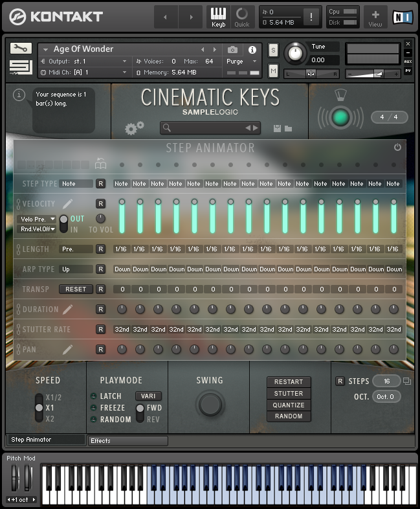Image resolution: width=420 pixels, height=509 pixels.
Task: Click the QUANTIZE button
Action: (x=289, y=405)
